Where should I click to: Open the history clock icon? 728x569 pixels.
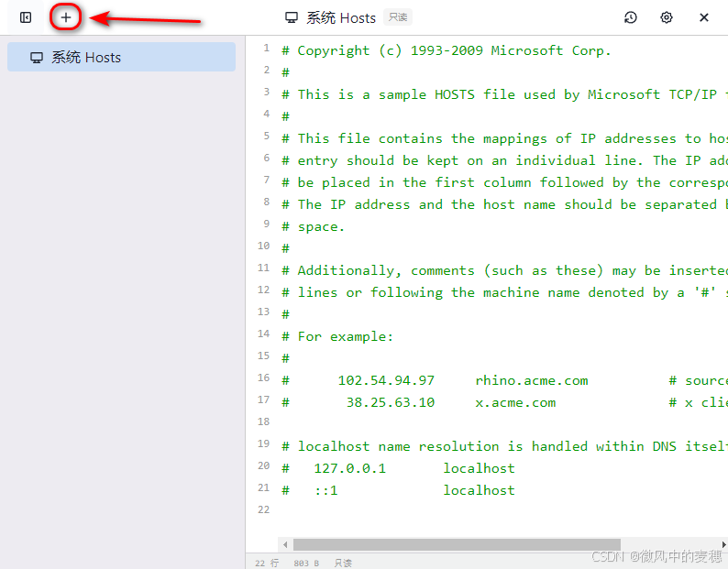631,17
